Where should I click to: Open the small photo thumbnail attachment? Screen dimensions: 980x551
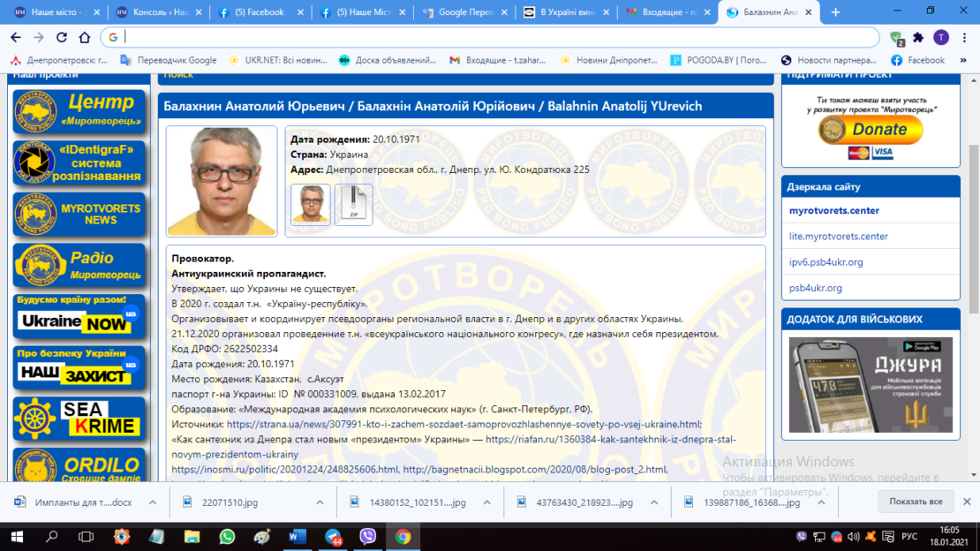pyautogui.click(x=311, y=205)
